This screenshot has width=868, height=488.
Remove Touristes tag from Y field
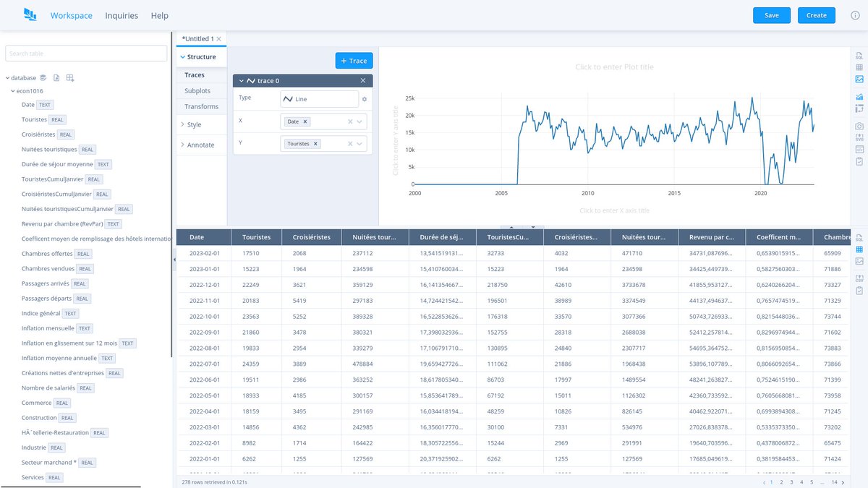(315, 144)
